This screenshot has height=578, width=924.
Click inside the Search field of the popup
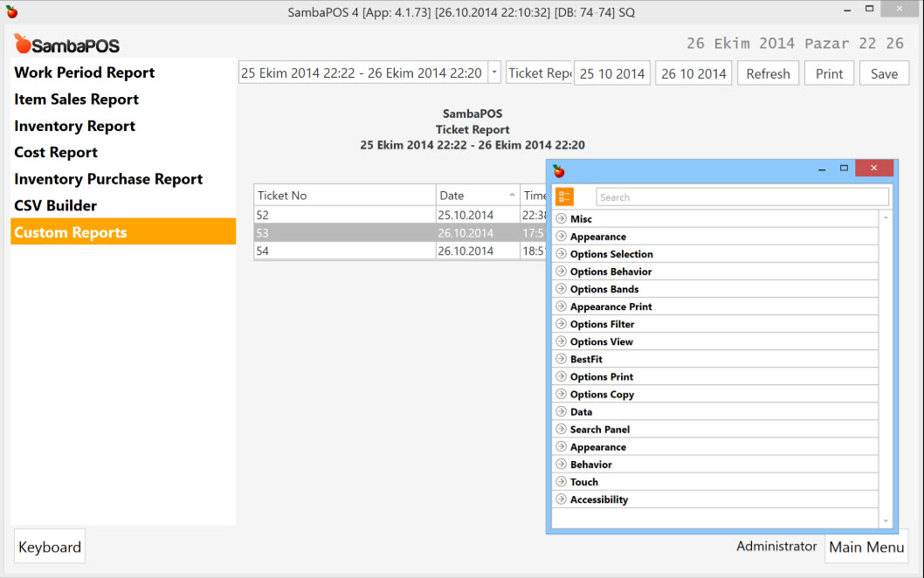[742, 196]
